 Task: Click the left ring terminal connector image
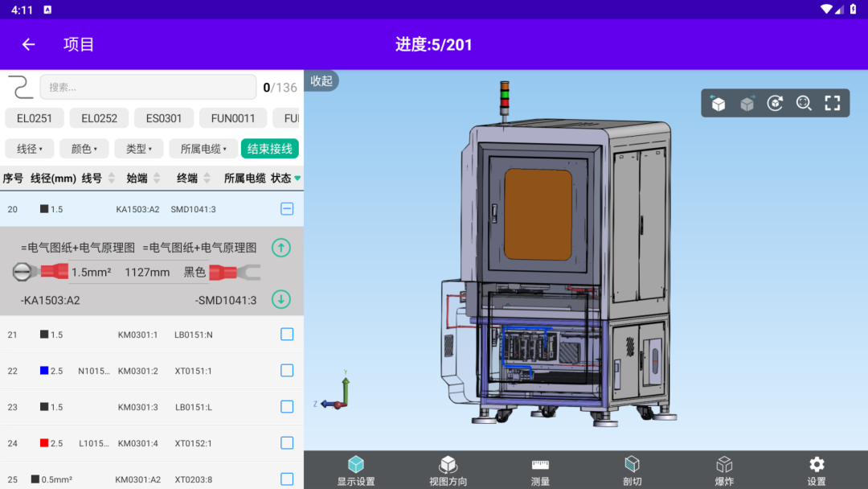coord(40,272)
